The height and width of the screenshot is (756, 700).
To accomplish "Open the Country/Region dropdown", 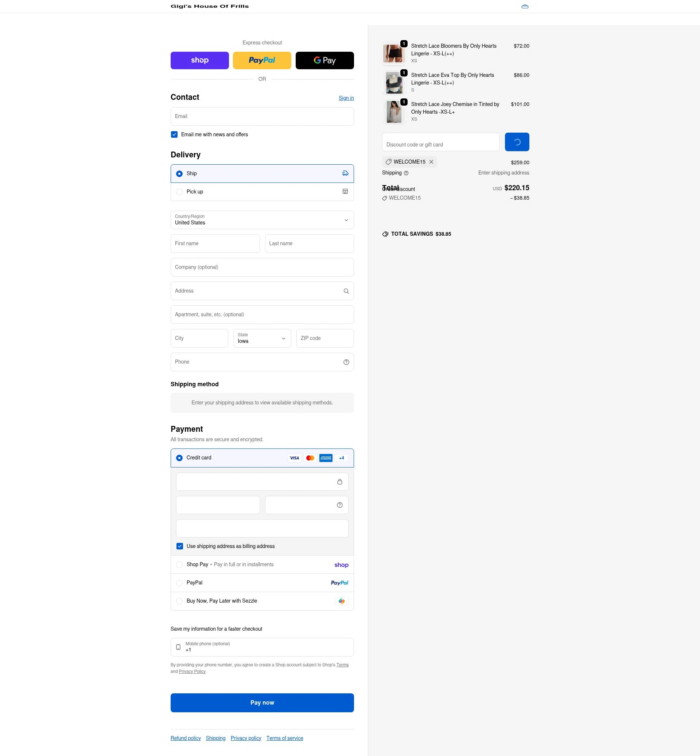I will [x=262, y=220].
